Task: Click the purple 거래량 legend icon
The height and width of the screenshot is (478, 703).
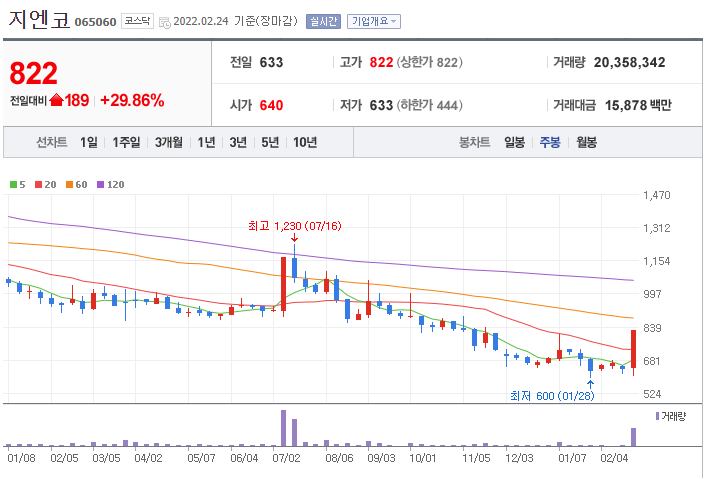Action: (657, 415)
